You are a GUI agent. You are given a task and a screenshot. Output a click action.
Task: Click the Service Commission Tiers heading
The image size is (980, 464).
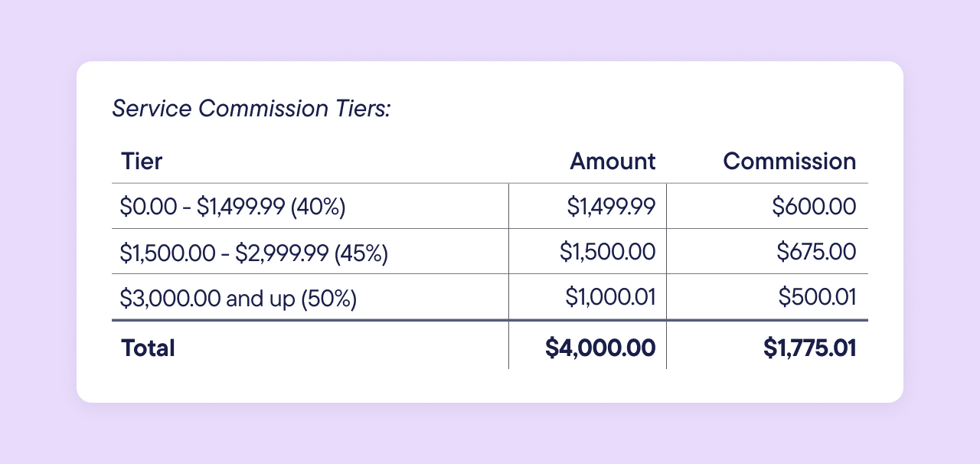click(251, 109)
